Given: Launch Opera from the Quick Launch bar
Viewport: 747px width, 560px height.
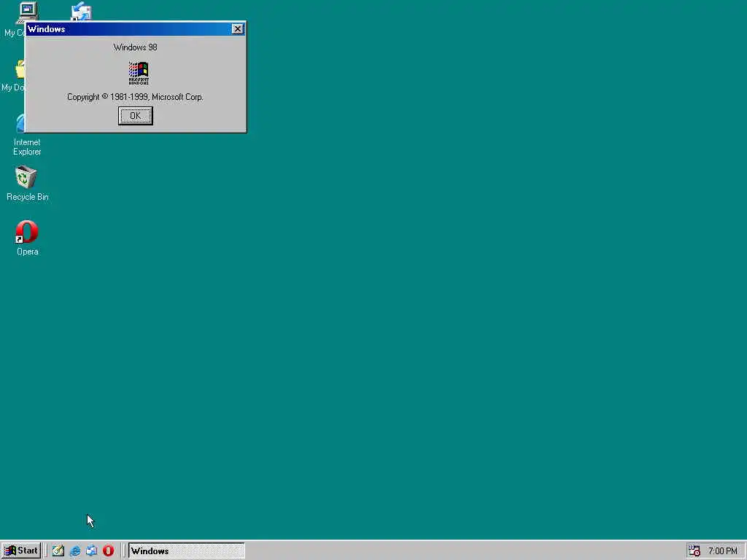Looking at the screenshot, I should click(x=108, y=551).
